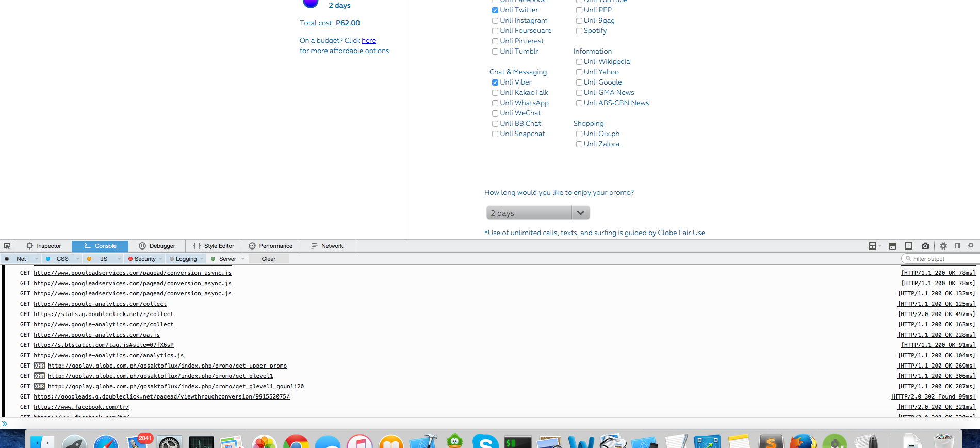Screen dimensions: 980x448
Task: Open Chrome from the dock
Action: coord(296,442)
